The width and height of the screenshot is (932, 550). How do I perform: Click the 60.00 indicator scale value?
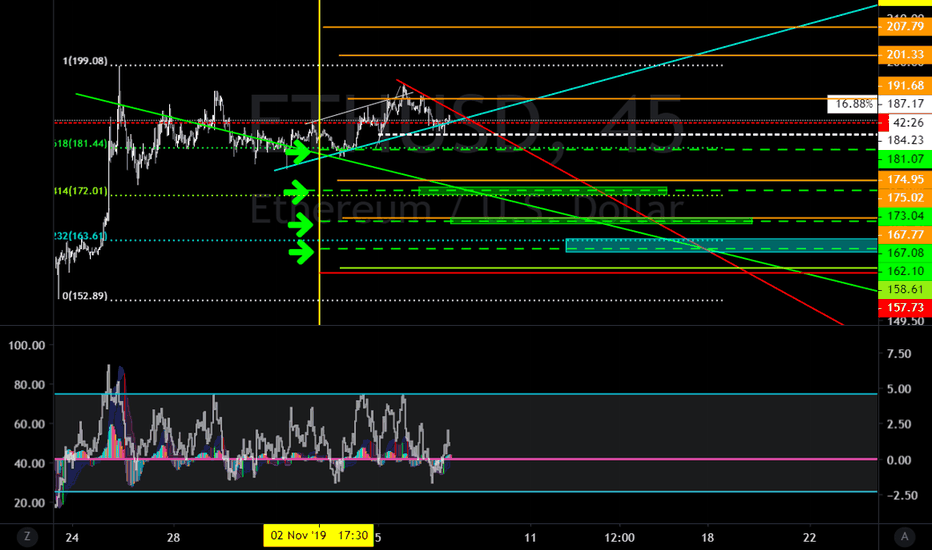(30, 424)
